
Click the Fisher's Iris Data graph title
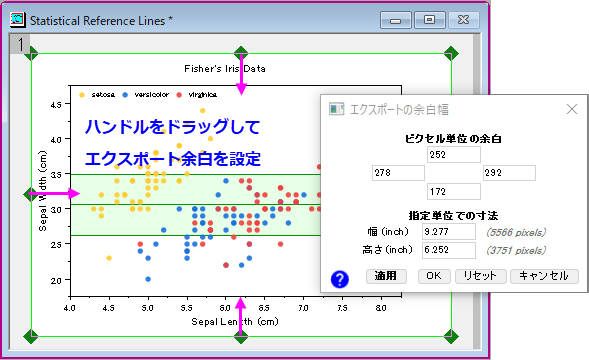(225, 69)
